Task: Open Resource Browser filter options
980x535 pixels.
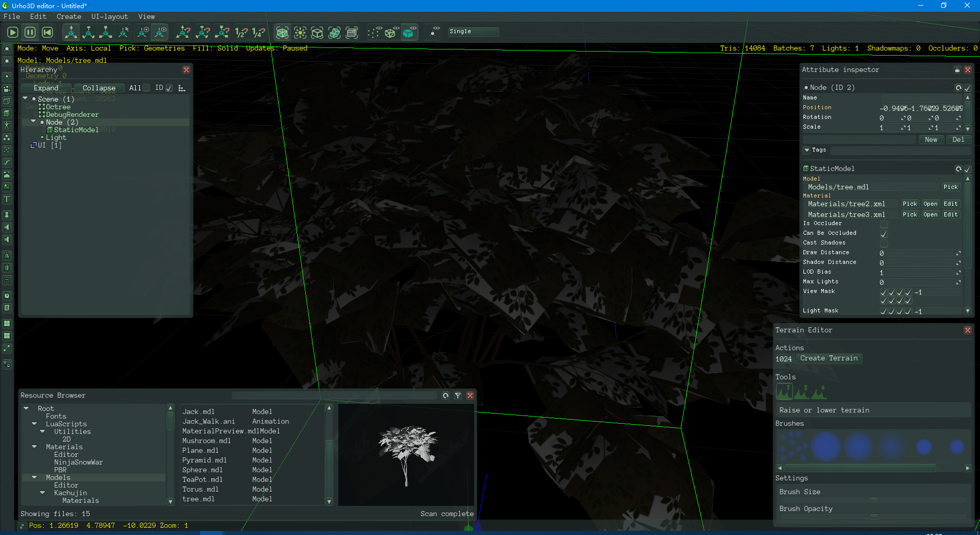Action: [458, 396]
